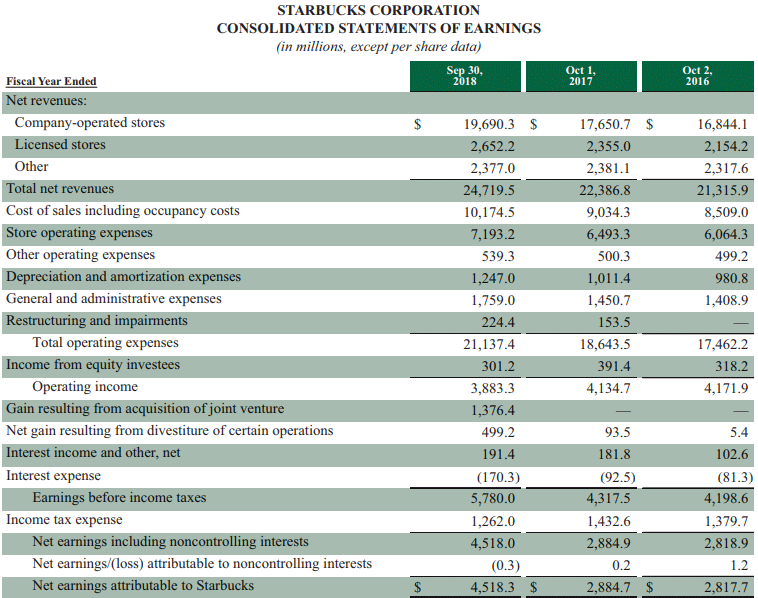
Task: Select the 'Licensed stores' row label
Action: 60,145
